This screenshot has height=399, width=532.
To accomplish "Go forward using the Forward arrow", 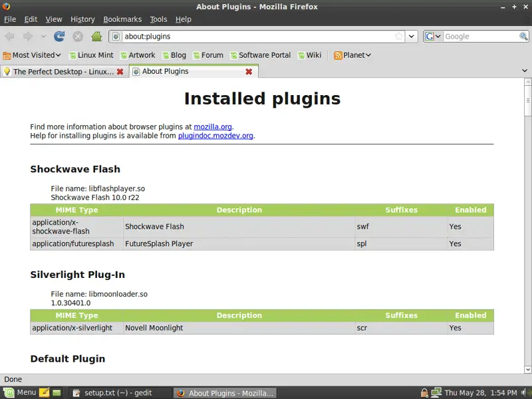I will [28, 37].
